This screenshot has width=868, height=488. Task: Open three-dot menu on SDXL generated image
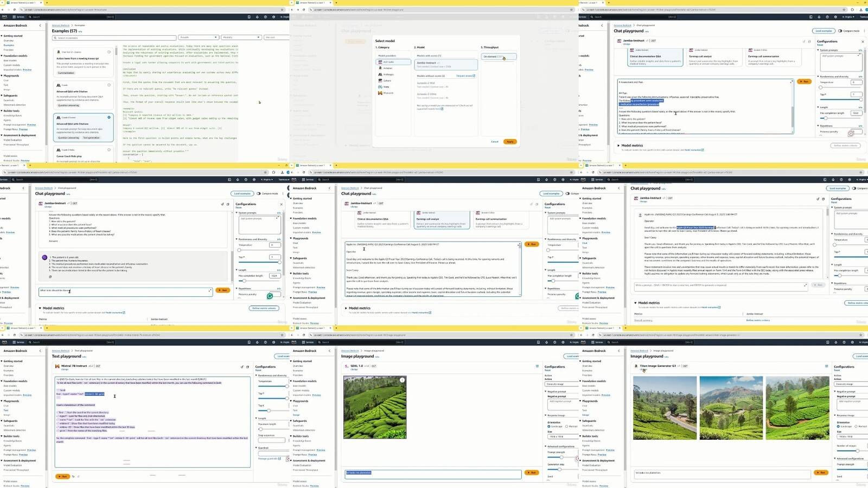[x=402, y=380]
